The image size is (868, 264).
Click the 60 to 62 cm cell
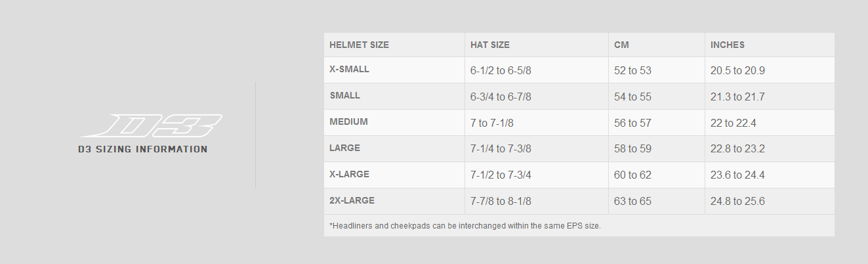632,175
